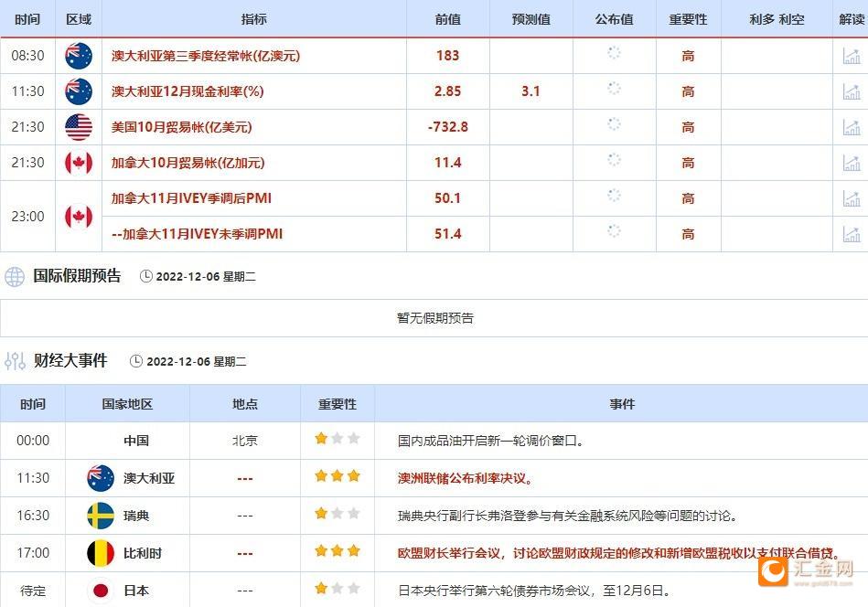Click Canada flag in 23:00 row
Screen dimensions: 868x607
click(x=79, y=217)
